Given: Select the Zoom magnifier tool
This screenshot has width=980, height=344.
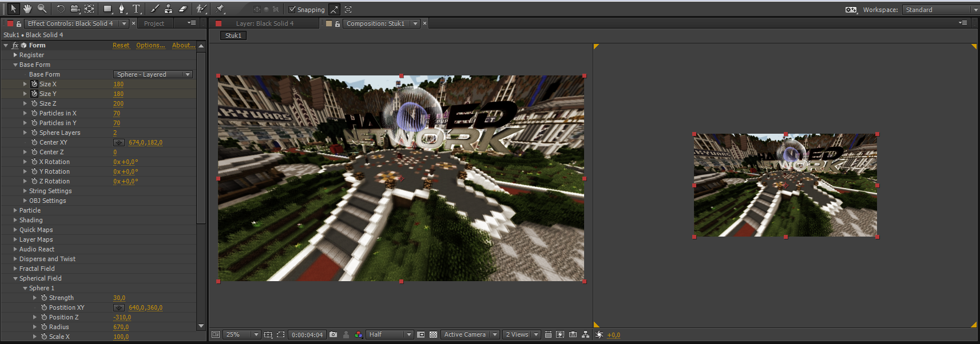Looking at the screenshot, I should click(42, 9).
